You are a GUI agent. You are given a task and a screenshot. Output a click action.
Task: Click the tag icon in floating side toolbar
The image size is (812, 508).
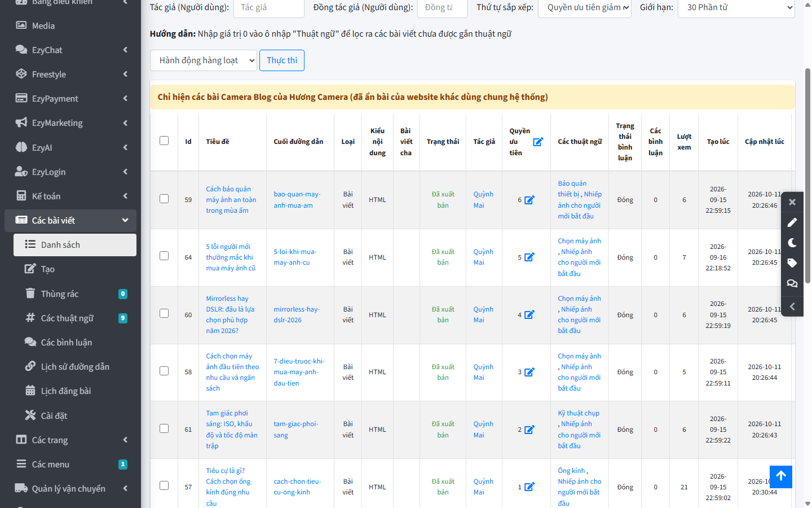click(x=792, y=263)
